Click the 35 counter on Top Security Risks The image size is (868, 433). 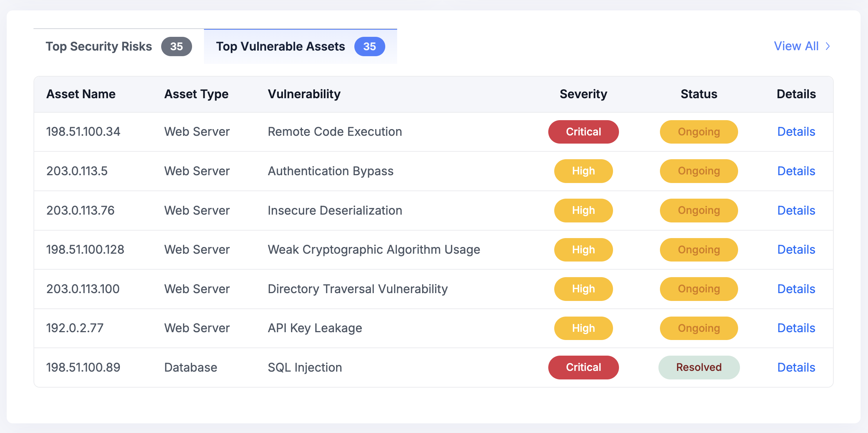click(x=176, y=46)
